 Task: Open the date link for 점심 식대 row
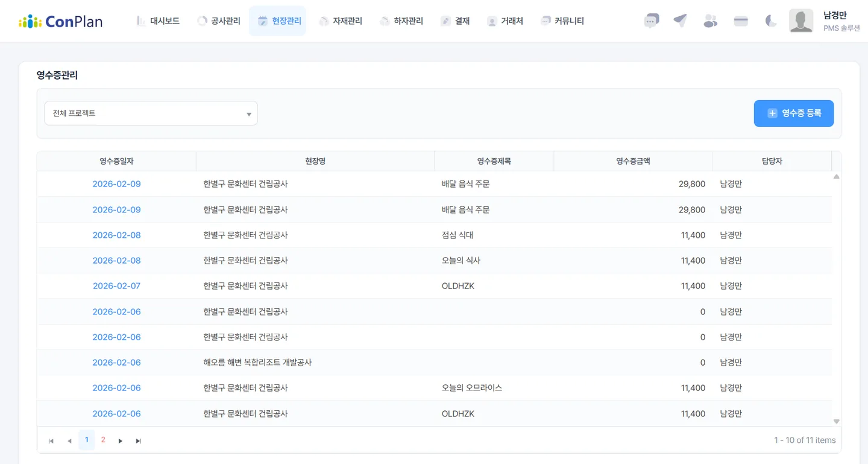pos(116,235)
